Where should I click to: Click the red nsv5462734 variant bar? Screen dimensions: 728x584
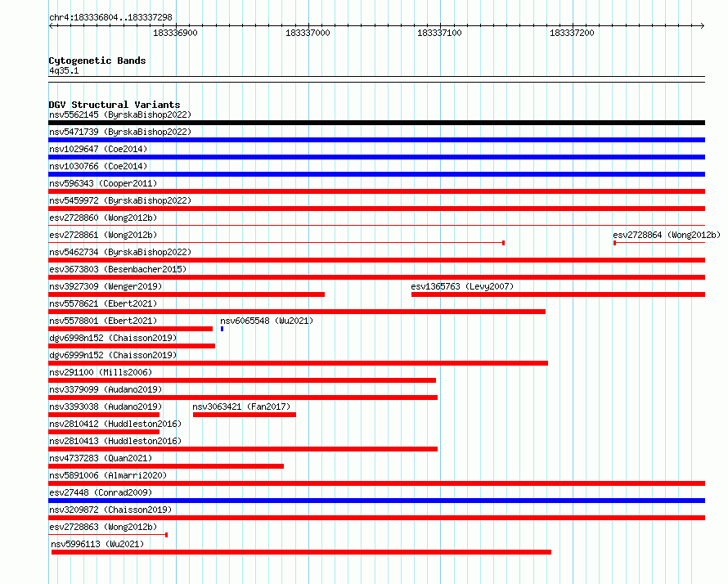click(376, 260)
